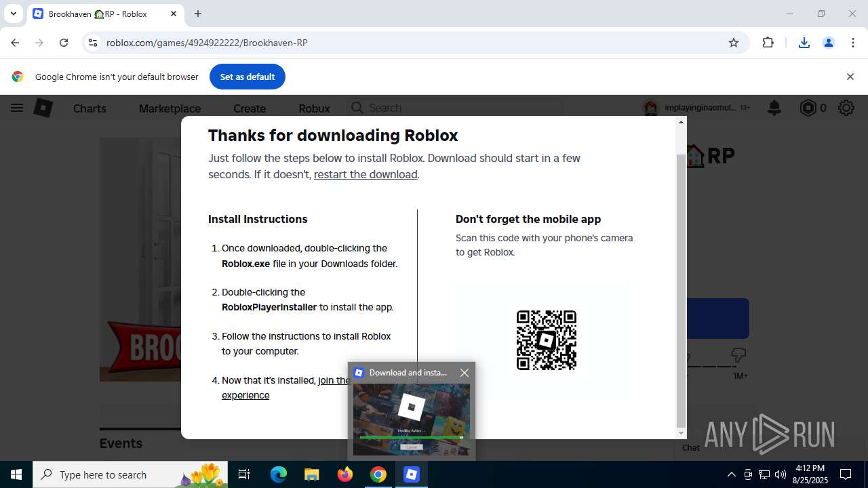868x488 pixels.
Task: Open Task View on the taskbar
Action: click(x=244, y=474)
